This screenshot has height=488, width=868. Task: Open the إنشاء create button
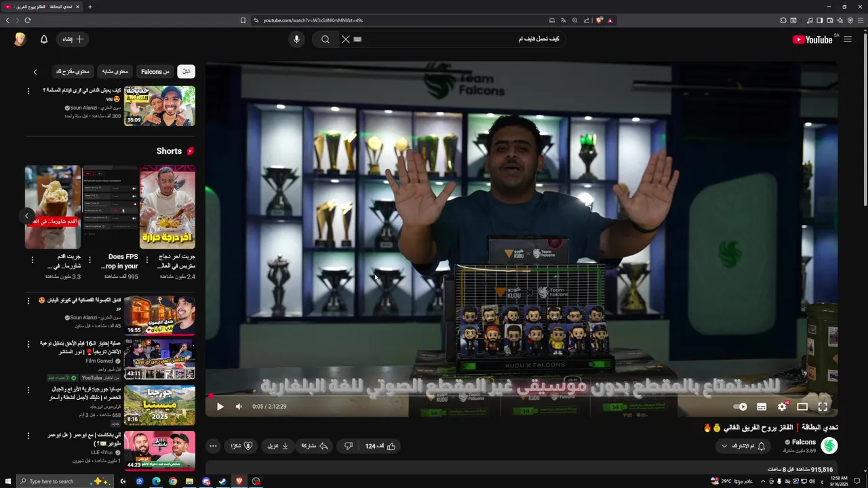(73, 39)
